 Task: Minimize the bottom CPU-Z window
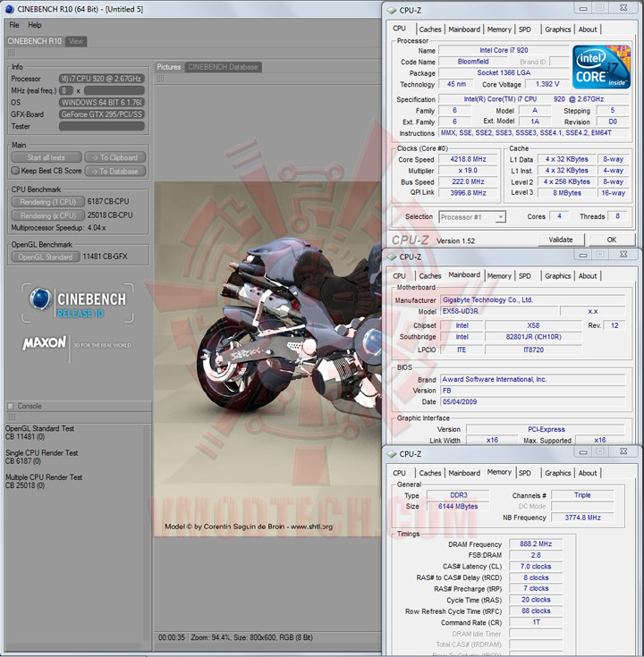point(583,451)
